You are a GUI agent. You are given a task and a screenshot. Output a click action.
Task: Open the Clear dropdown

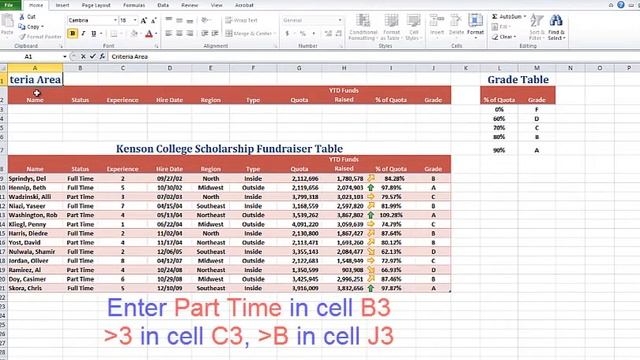click(x=504, y=37)
